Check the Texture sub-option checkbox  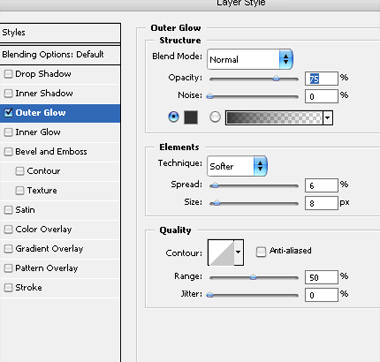point(20,190)
